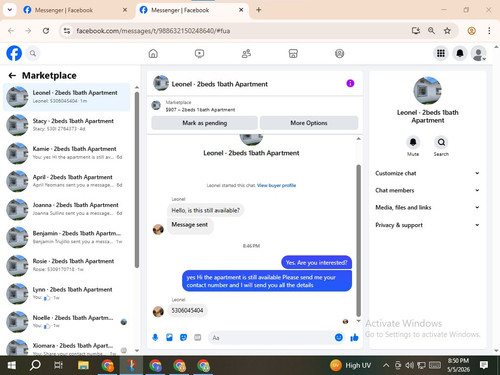Open the Chrome zoom magnifier icon
Image resolution: width=500 pixels, height=375 pixels.
[431, 31]
